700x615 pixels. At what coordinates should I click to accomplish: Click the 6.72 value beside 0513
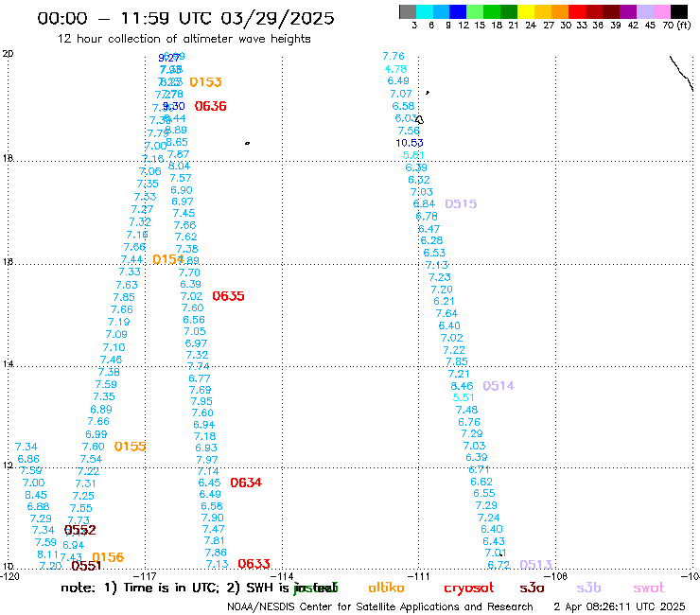pos(499,565)
